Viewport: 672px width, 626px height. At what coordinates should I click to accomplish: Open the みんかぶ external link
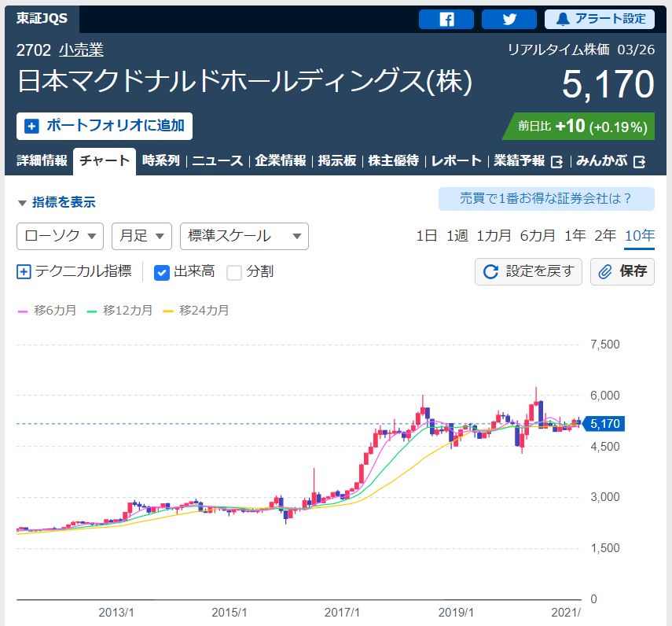pos(611,161)
